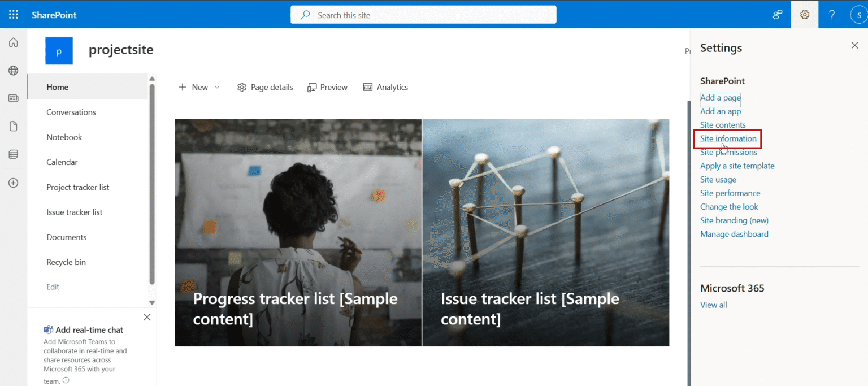Viewport: 868px width, 386px height.
Task: Open SharePoint Help with the question mark icon
Action: point(831,14)
